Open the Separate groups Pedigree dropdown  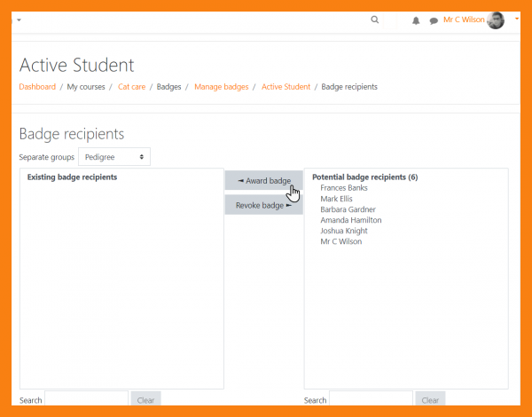click(x=114, y=157)
